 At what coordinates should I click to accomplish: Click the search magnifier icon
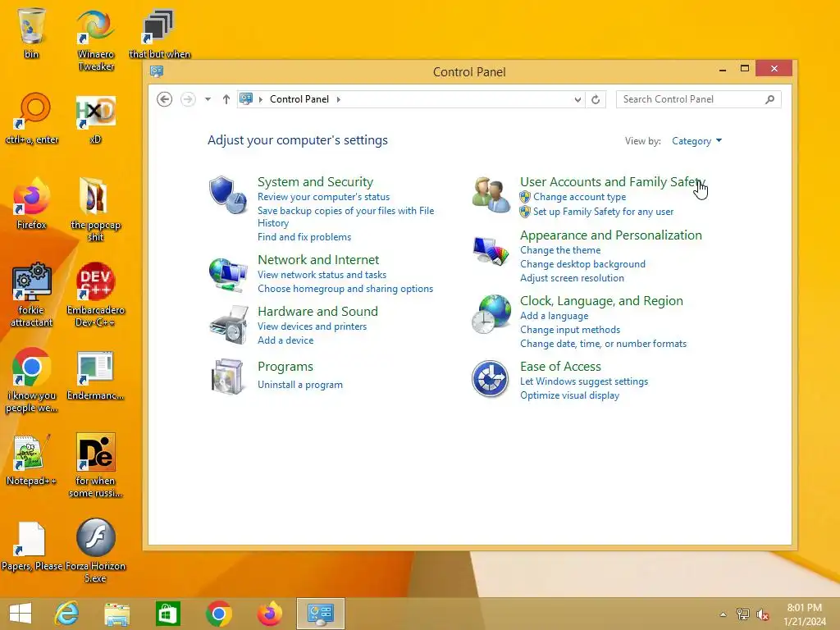(769, 99)
